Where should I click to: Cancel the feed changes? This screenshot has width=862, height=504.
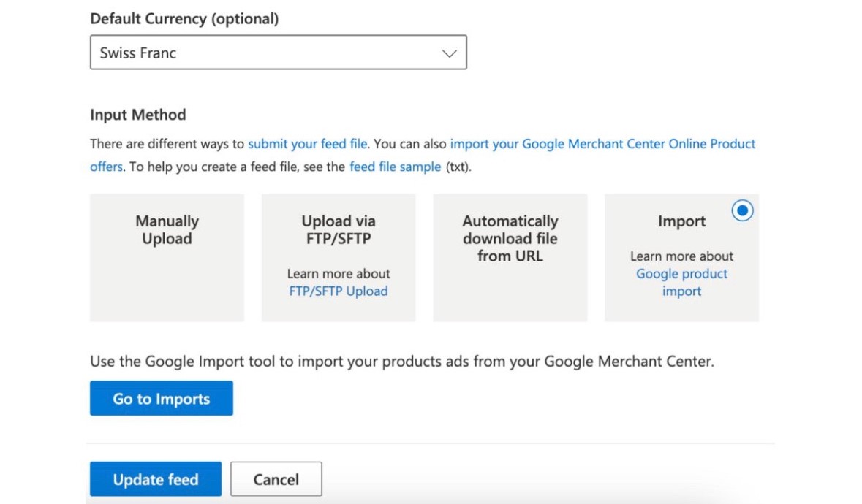276,479
